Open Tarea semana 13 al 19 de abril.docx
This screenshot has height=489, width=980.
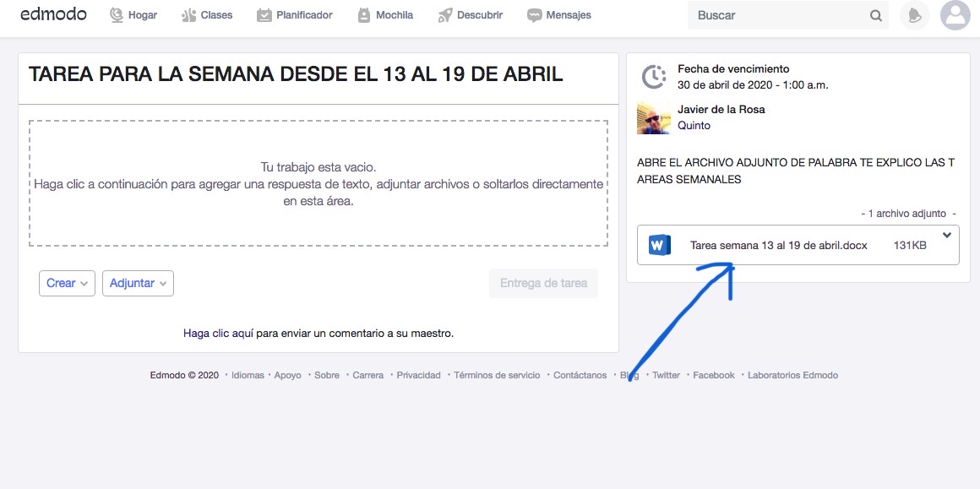779,246
